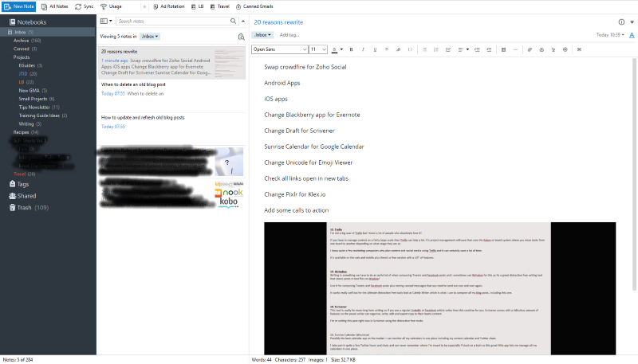Open the font size 11 dropdown
This screenshot has width=638, height=364.
[318, 49]
